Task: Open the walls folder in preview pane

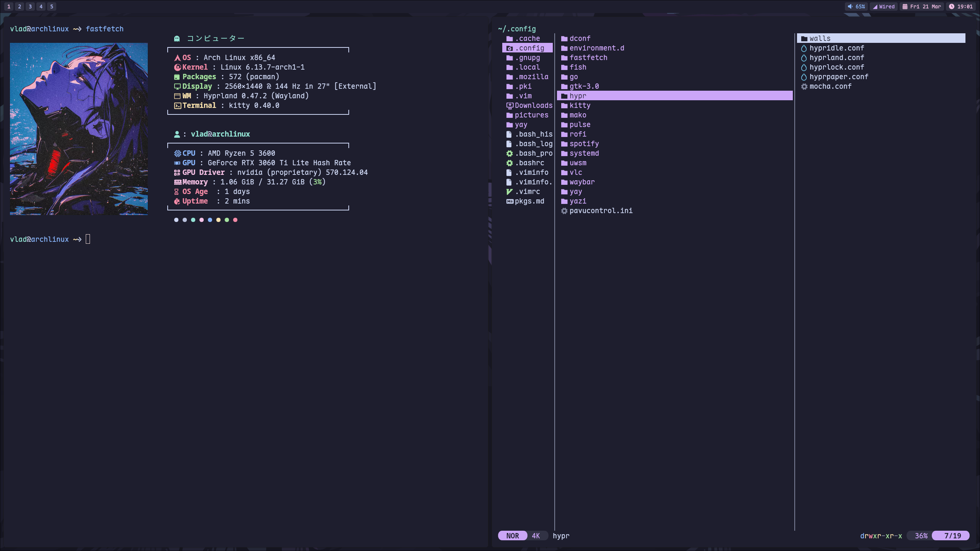Action: tap(820, 39)
